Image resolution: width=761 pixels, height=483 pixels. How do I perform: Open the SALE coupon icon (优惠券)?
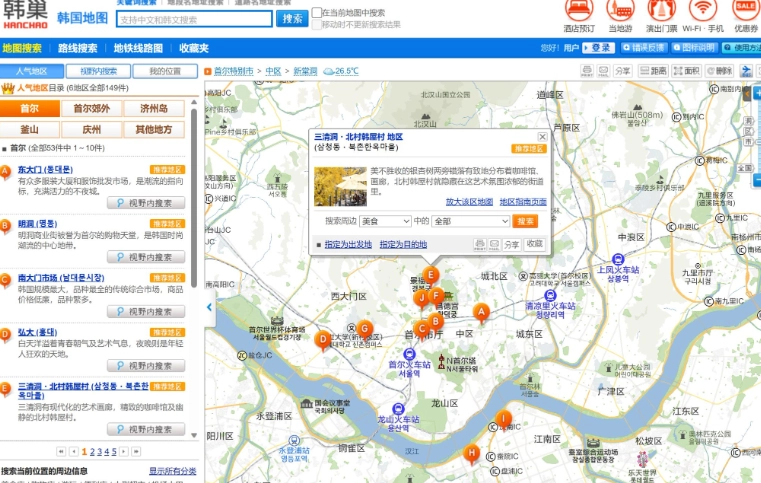click(745, 17)
